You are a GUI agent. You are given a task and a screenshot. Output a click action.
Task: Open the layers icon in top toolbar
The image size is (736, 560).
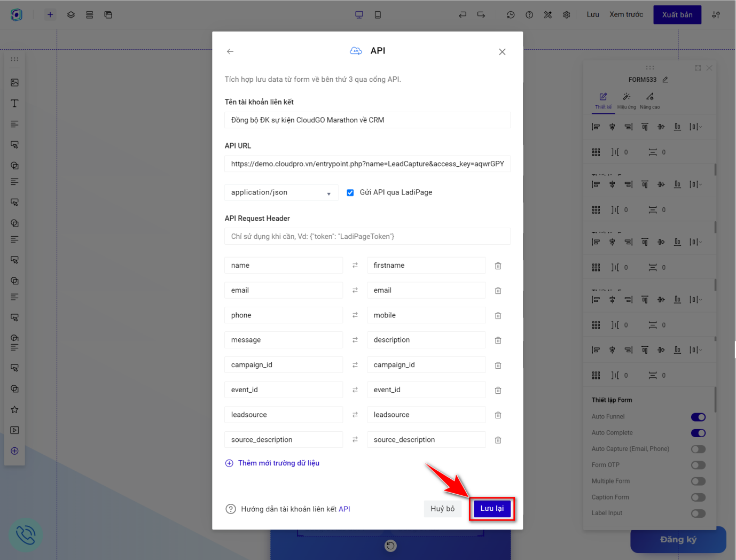click(71, 15)
